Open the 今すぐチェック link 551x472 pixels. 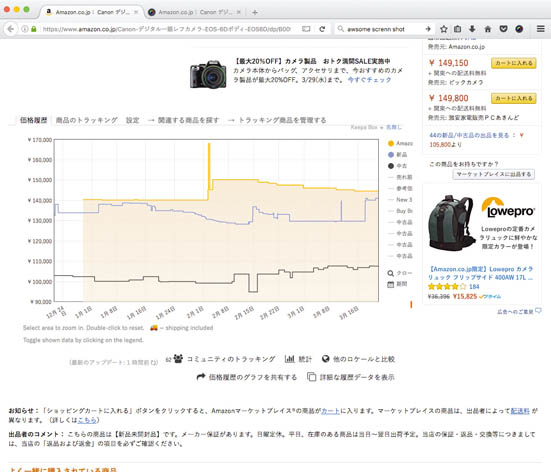(x=369, y=80)
